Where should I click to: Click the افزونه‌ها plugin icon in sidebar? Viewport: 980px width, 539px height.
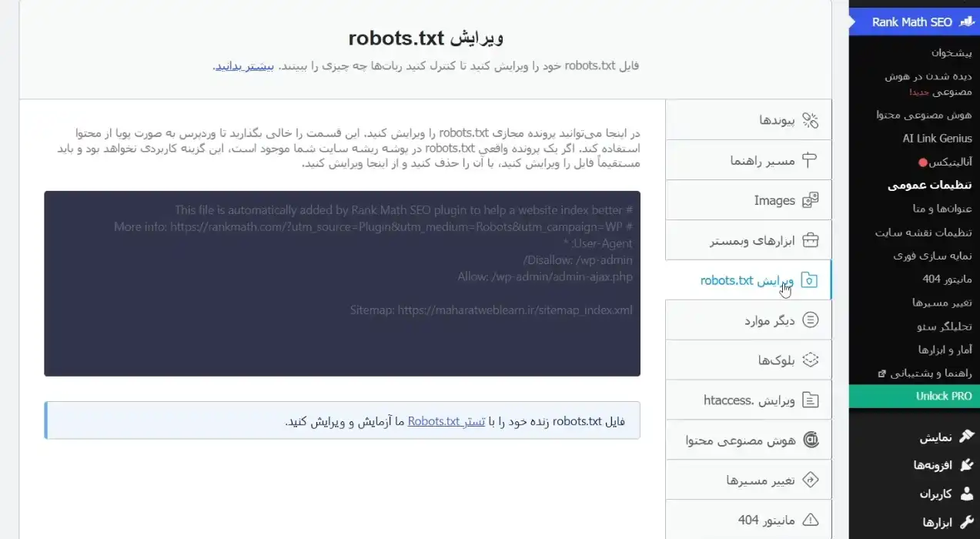tap(966, 465)
